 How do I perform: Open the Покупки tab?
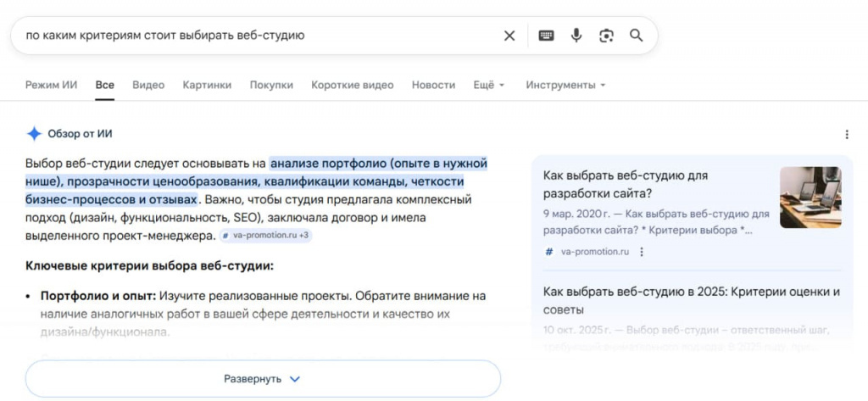coord(271,86)
